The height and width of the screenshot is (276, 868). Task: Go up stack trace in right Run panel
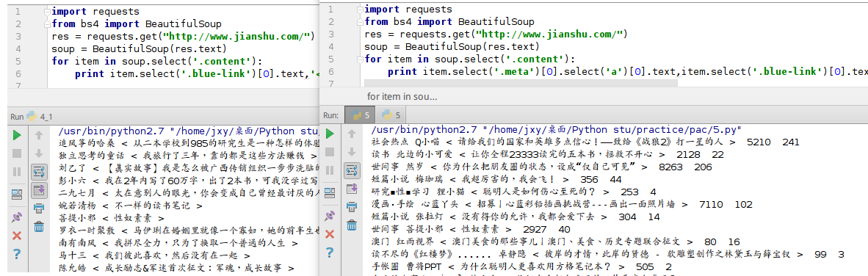tap(352, 134)
